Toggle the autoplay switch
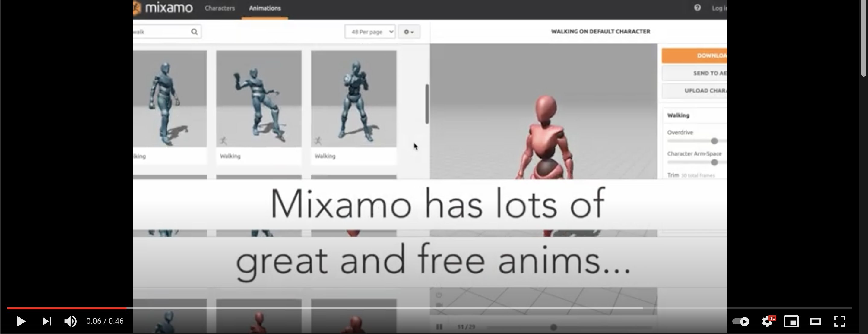Viewport: 868px width, 334px height. (x=741, y=321)
